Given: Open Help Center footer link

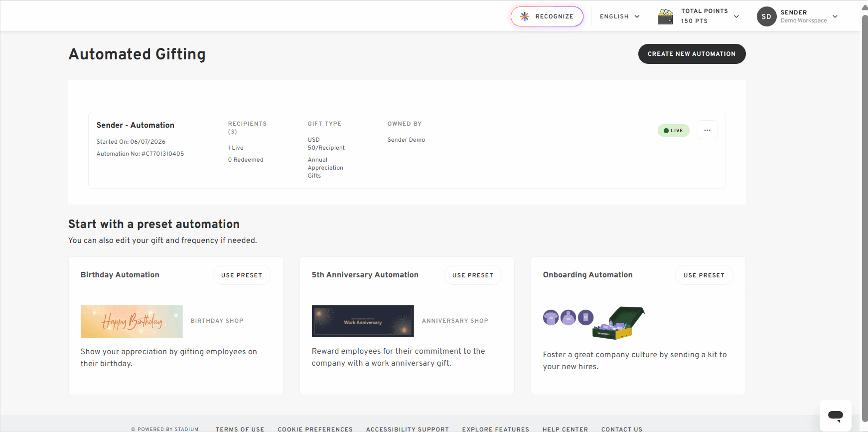Looking at the screenshot, I should [565, 429].
